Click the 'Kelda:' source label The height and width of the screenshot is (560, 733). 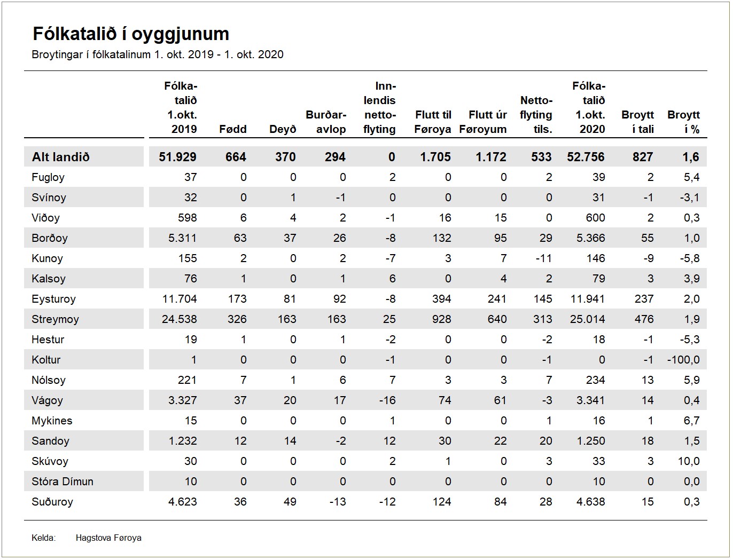(x=44, y=538)
